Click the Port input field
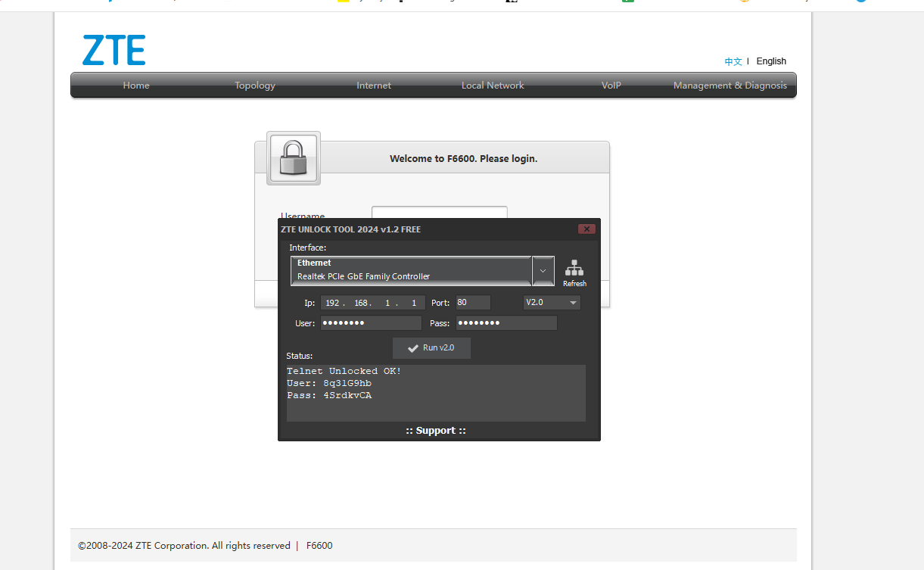 [473, 303]
